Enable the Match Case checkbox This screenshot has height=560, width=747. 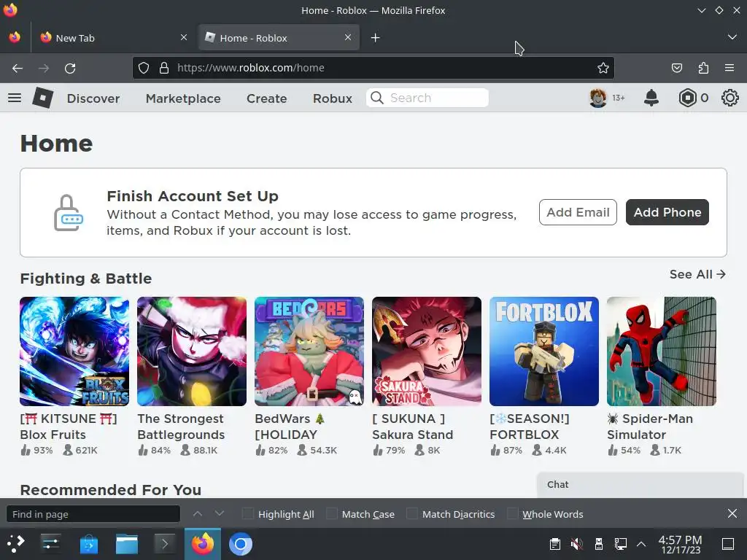[332, 514]
